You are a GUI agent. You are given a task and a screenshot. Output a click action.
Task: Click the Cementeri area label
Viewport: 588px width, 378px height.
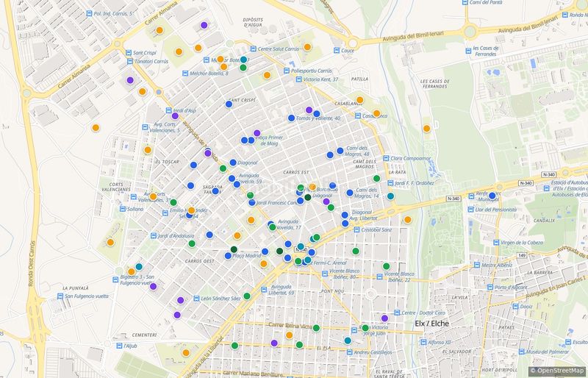(x=144, y=335)
